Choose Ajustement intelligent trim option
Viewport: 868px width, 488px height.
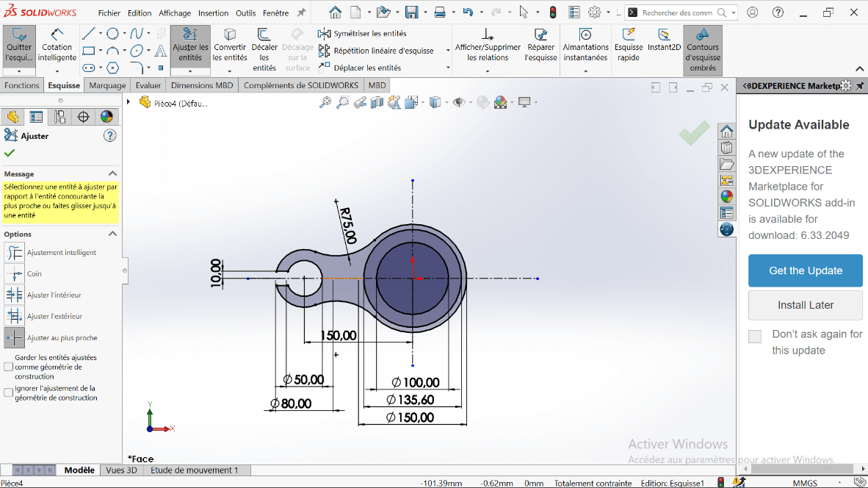coord(15,253)
